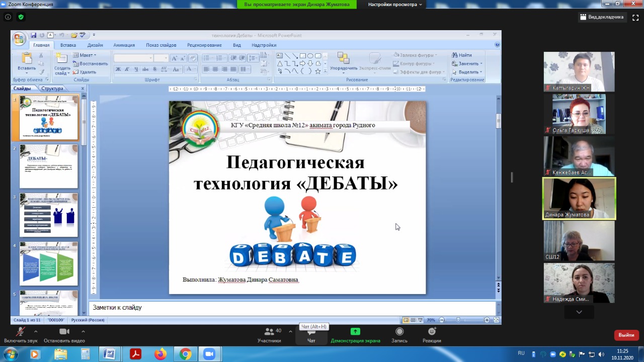Screen dimensions: 644x362
Task: Open the Реакции reactions menu
Action: pos(432,334)
